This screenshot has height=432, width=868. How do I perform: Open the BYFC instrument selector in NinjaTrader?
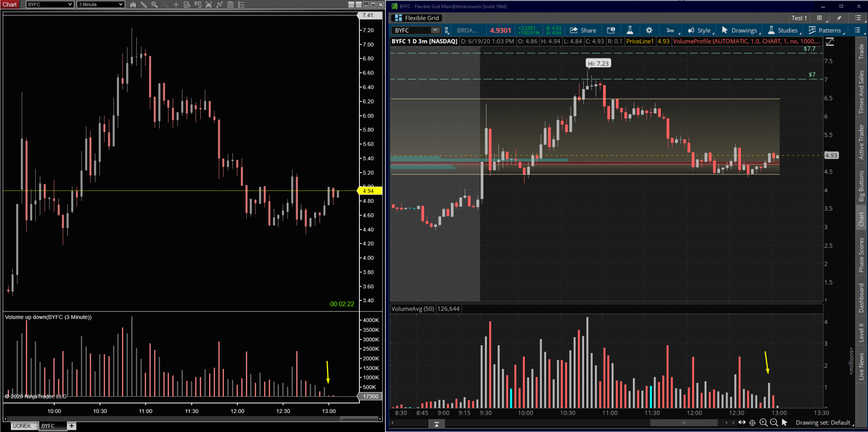[50, 5]
